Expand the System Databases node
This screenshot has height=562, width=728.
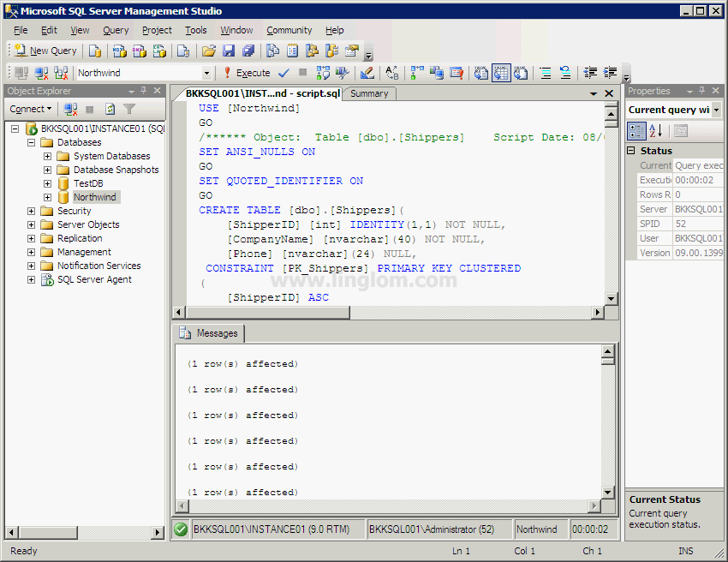click(x=47, y=156)
